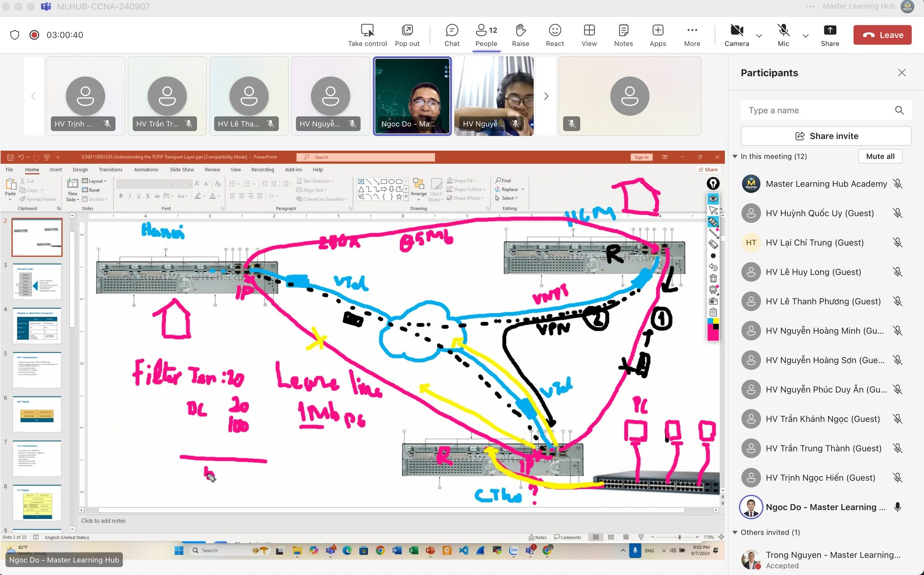Leave the meeting

tap(882, 35)
